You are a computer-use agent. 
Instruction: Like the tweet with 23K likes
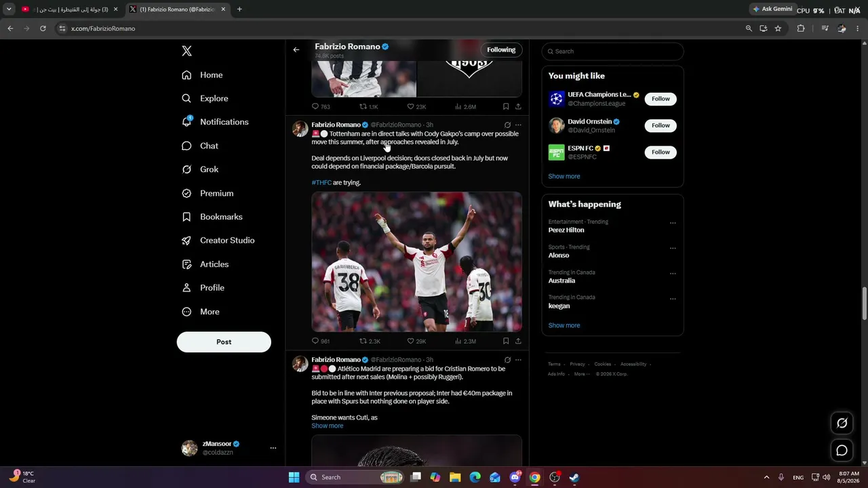pos(416,106)
